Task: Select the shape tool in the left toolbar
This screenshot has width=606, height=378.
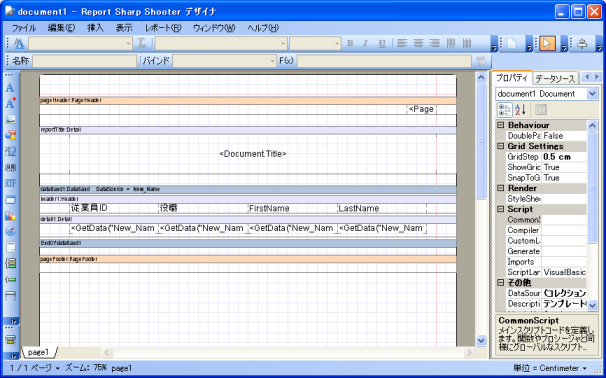Action: pos(10,135)
